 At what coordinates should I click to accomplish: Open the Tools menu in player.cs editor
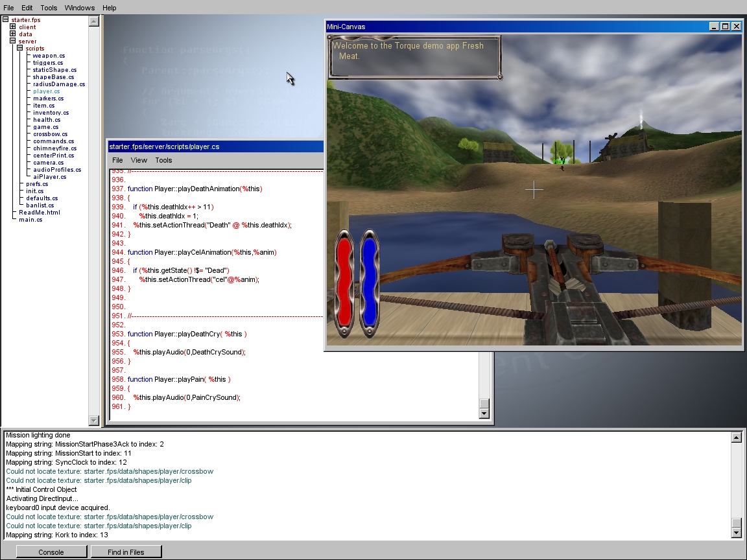click(x=163, y=160)
